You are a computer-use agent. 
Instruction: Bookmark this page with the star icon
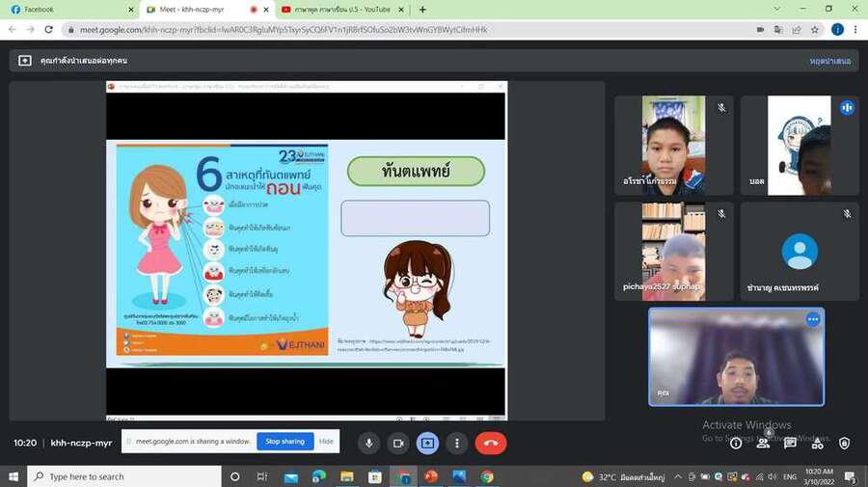(815, 30)
